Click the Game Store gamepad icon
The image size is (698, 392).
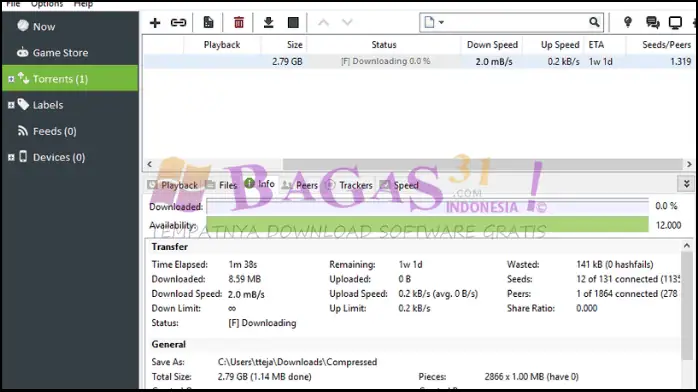[x=23, y=53]
